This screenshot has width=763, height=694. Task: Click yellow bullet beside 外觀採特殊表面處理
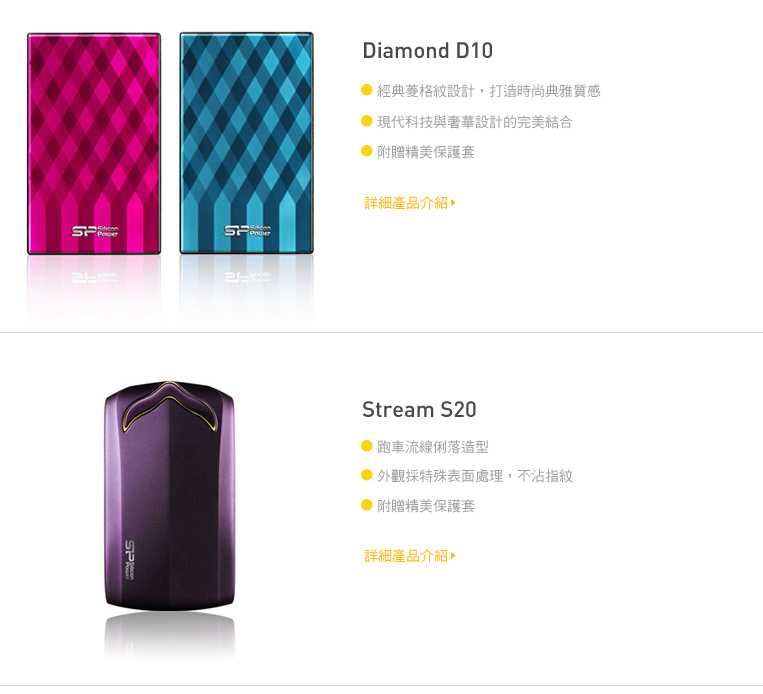pos(367,475)
